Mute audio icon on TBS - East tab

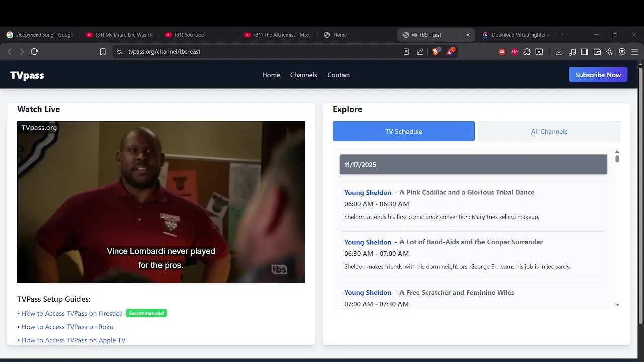414,35
